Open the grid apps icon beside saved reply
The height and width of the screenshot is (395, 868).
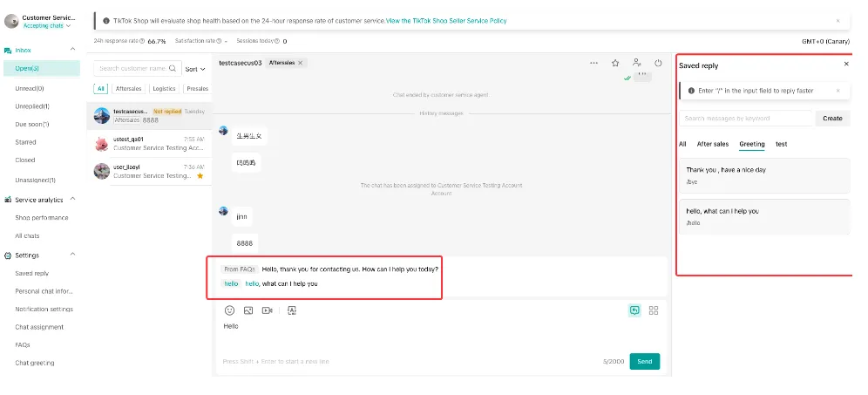tap(654, 310)
